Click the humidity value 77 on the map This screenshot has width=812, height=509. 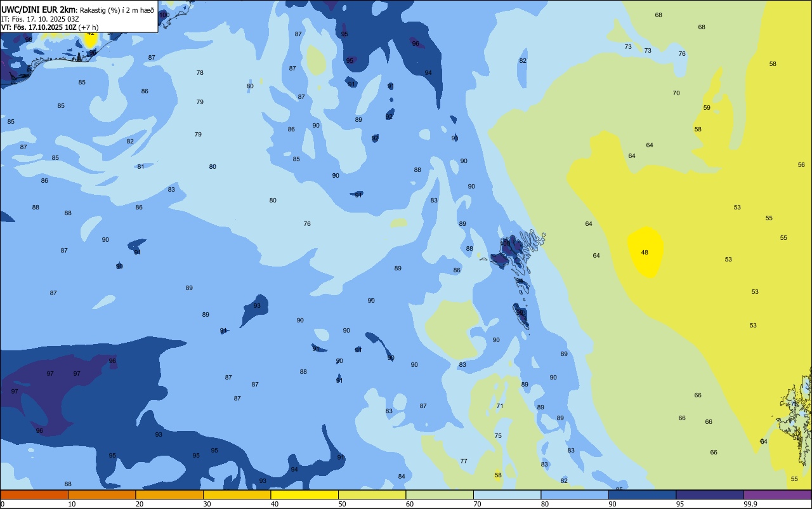point(464,461)
